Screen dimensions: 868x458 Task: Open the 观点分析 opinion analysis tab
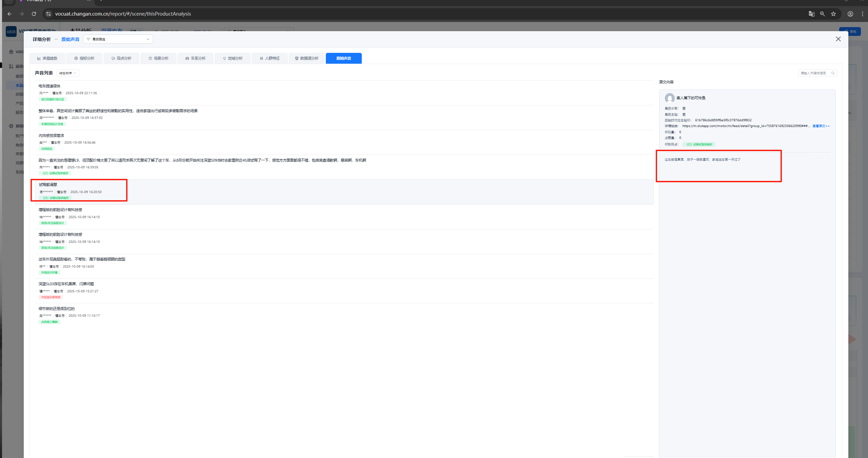tap(121, 58)
